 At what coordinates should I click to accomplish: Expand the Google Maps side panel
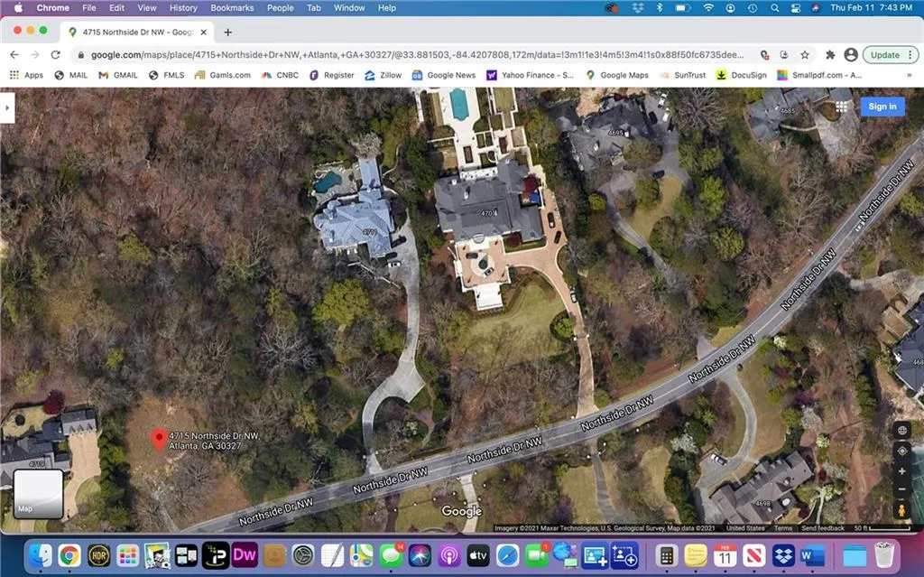pos(7,108)
